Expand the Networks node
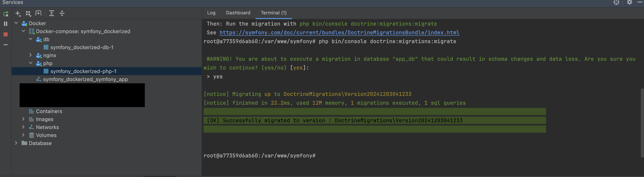The image size is (644, 177). point(23,127)
